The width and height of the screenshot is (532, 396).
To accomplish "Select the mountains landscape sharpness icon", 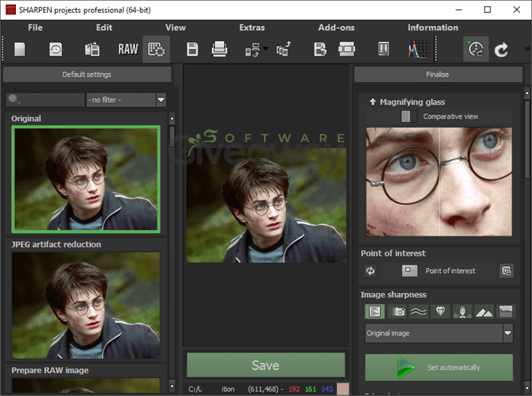I will [484, 312].
